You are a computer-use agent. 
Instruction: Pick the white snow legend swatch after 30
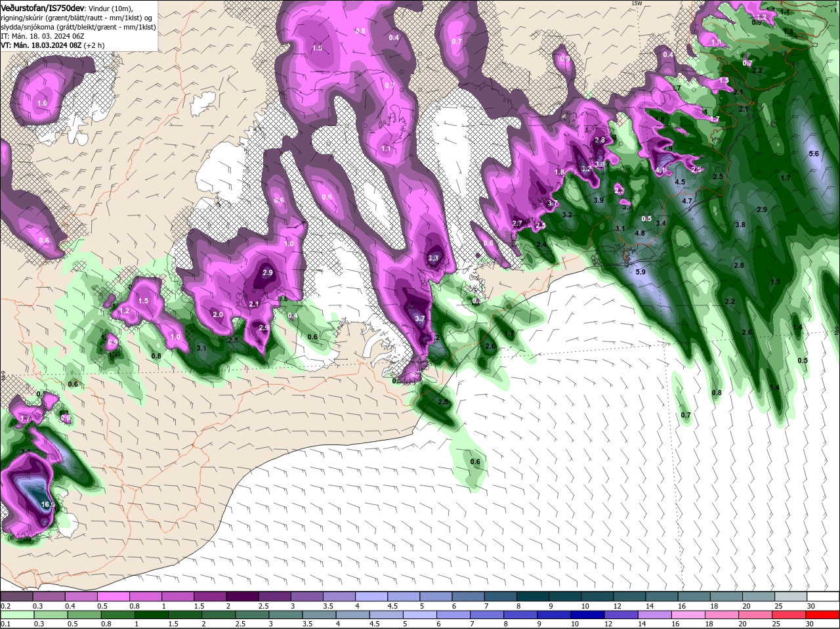[x=824, y=597]
